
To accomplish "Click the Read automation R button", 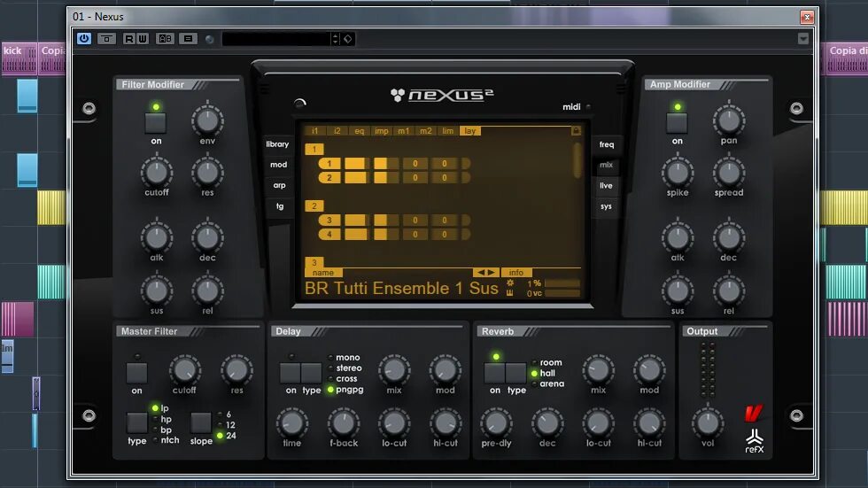I will click(129, 39).
